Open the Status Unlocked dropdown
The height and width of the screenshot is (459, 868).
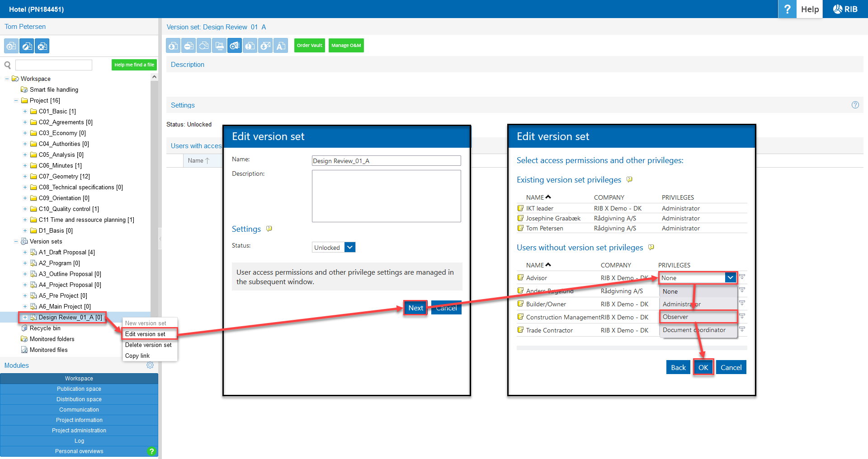tap(349, 247)
